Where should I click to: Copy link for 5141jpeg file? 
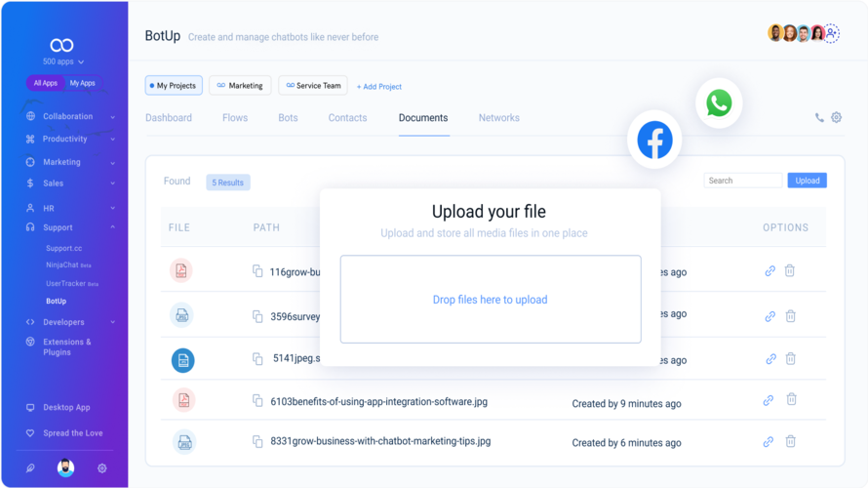coord(770,359)
